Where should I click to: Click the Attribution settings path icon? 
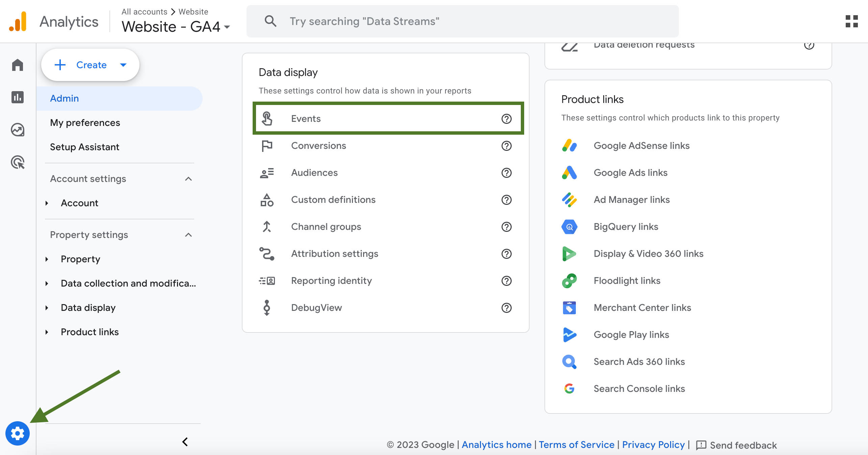[x=267, y=253]
